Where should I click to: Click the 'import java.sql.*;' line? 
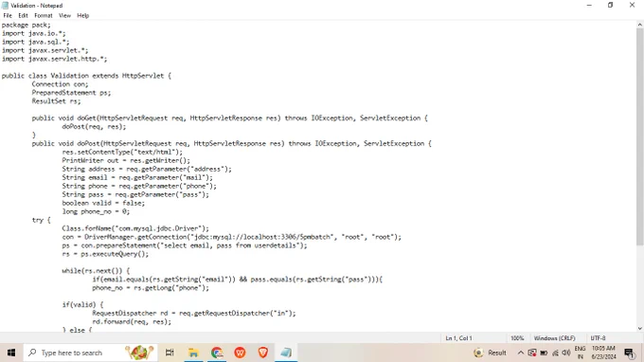(x=35, y=42)
